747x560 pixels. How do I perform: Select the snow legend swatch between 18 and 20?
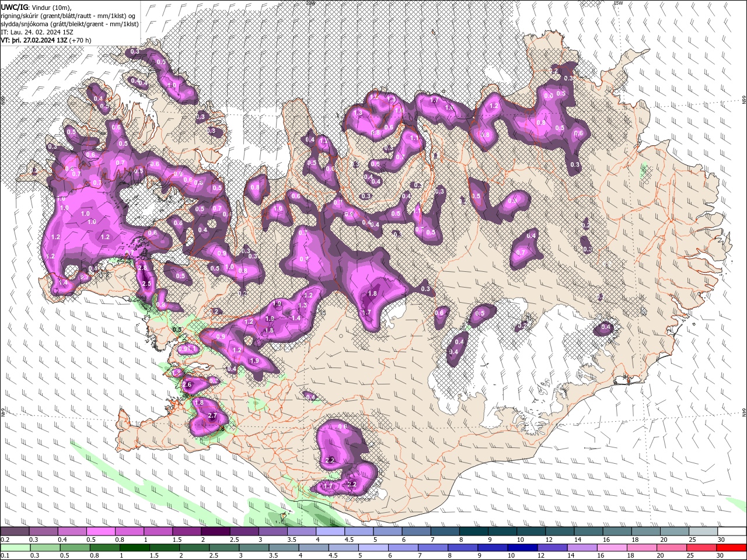coord(647,531)
